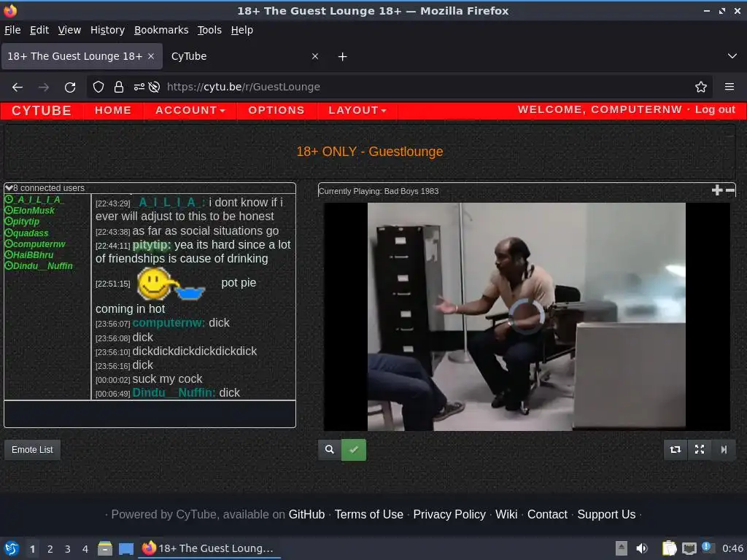Click the site security padlock icon

[119, 87]
